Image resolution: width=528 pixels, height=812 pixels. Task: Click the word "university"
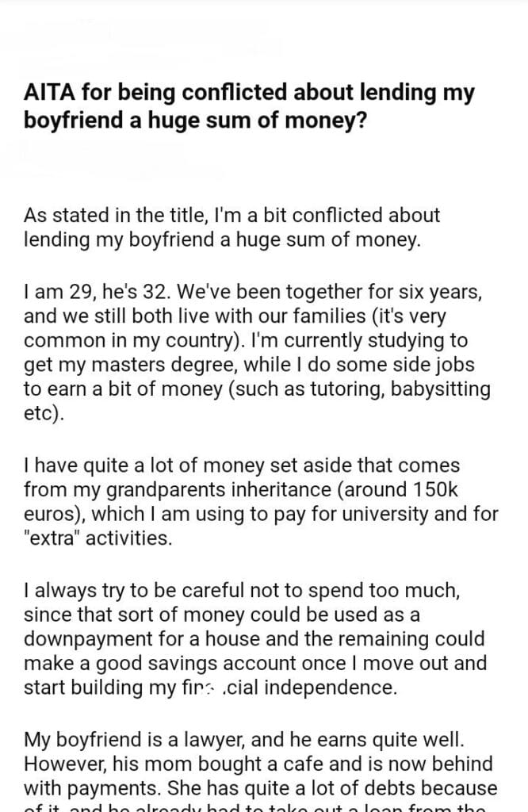pyautogui.click(x=397, y=513)
